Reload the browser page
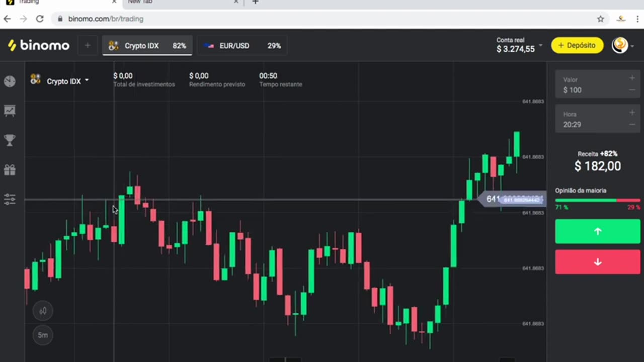 (40, 19)
